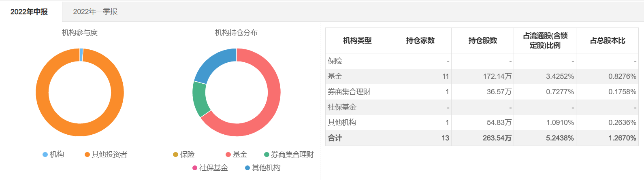The height and width of the screenshot is (180, 644).
Task: Open the 2022年一季报 tab
Action: click(95, 12)
